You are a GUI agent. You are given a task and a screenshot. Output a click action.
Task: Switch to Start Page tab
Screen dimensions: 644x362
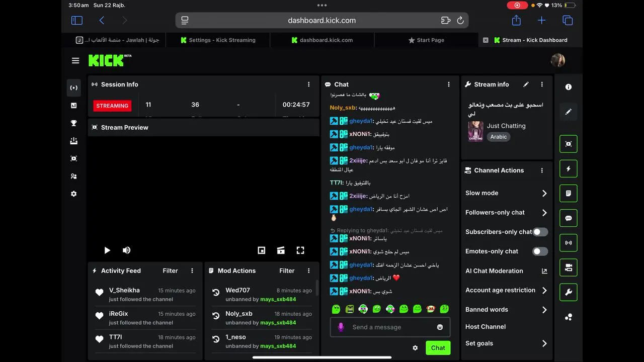click(426, 40)
